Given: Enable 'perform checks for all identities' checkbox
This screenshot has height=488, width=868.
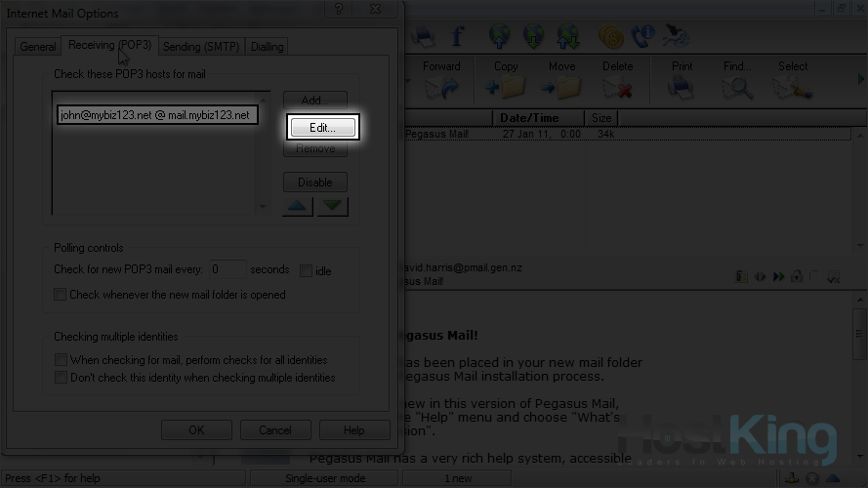Looking at the screenshot, I should tap(61, 360).
